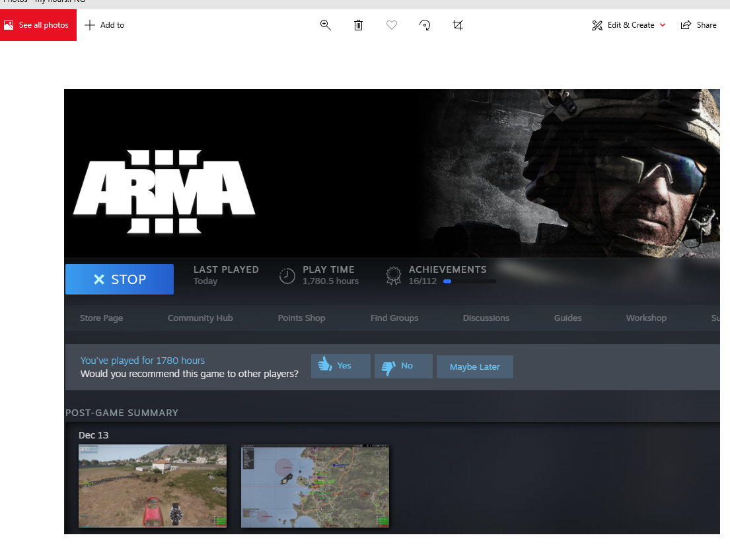Click the Share arrow icon

coord(686,25)
